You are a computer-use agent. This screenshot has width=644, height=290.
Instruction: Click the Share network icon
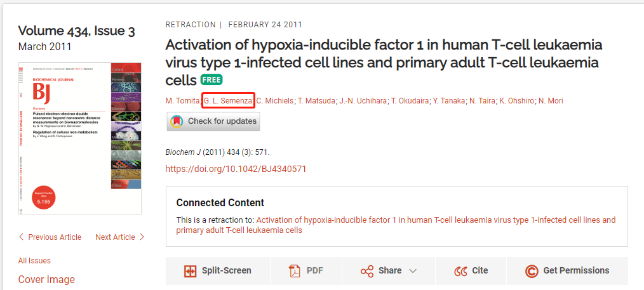(366, 271)
